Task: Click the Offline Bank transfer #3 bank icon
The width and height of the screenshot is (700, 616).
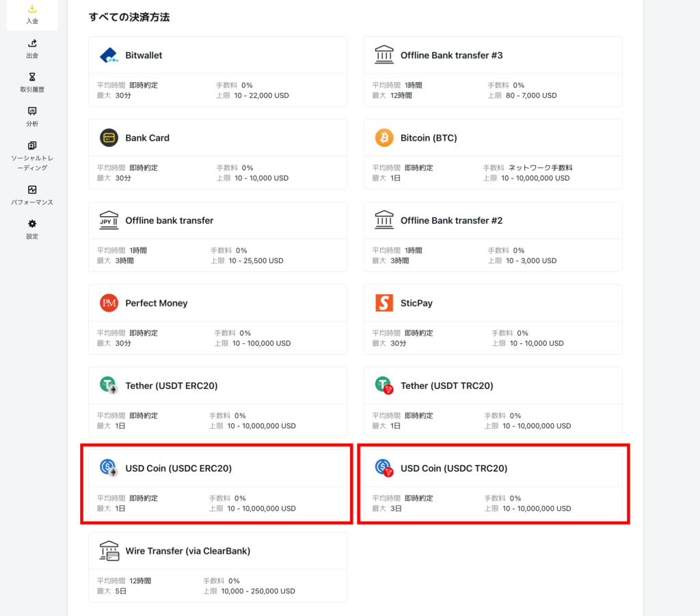Action: coord(384,55)
